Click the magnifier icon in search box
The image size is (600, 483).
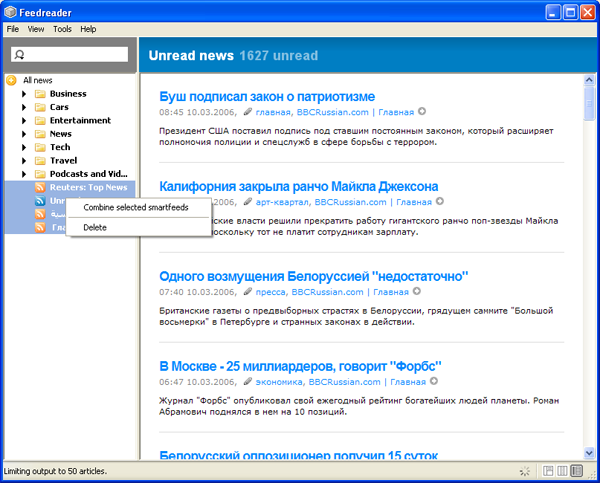pyautogui.click(x=20, y=55)
